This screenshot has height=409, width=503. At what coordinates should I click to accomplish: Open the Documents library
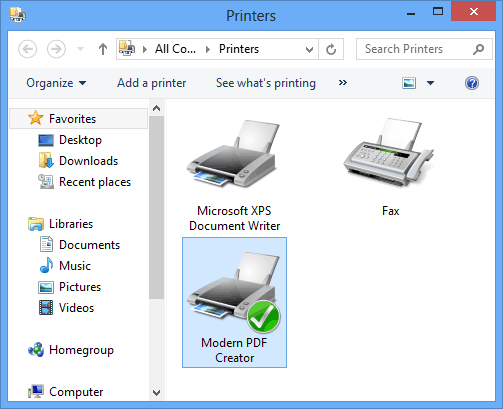[x=89, y=245]
